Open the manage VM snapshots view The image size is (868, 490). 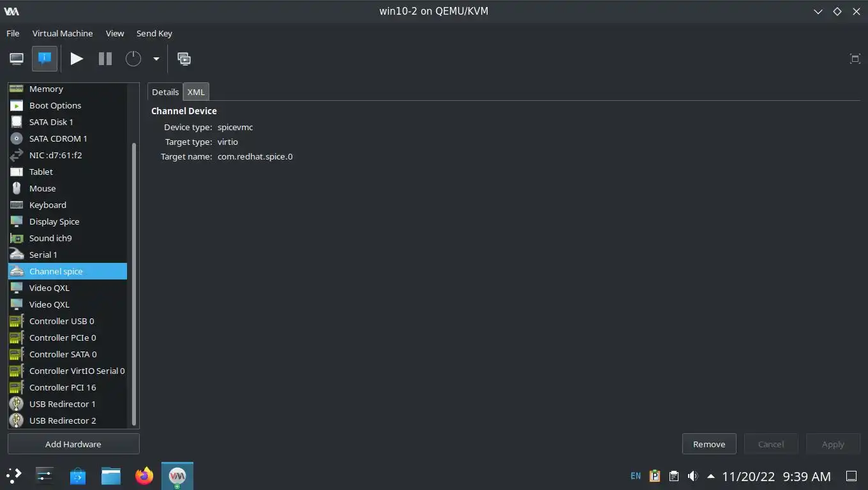[184, 59]
